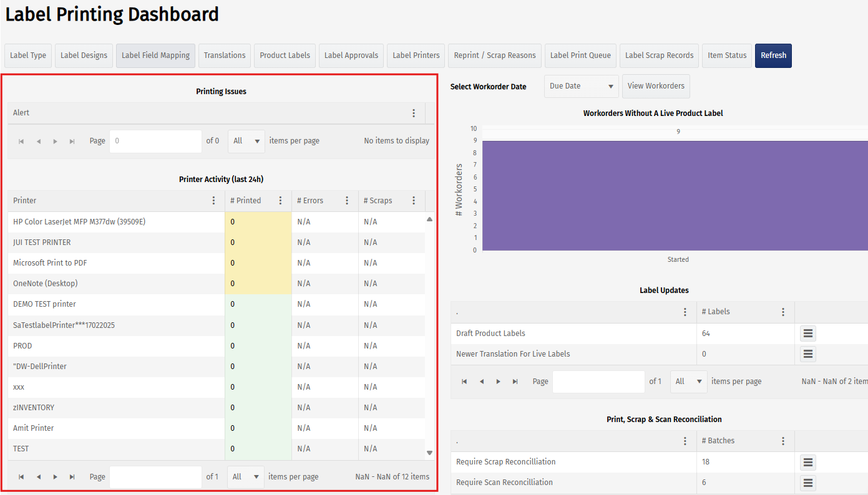Go to first page in Printer Activity pager

21,477
